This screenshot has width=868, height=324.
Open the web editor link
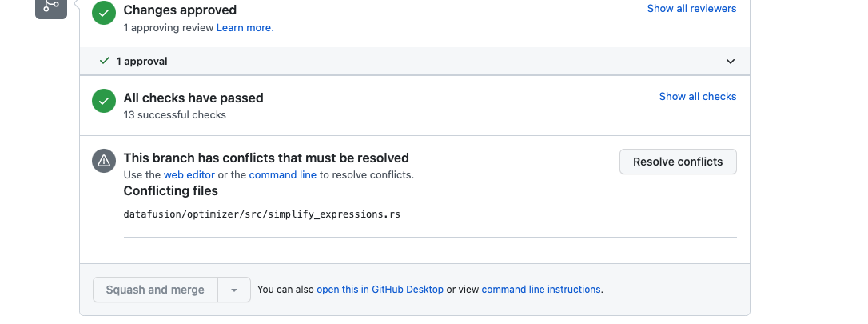[189, 175]
